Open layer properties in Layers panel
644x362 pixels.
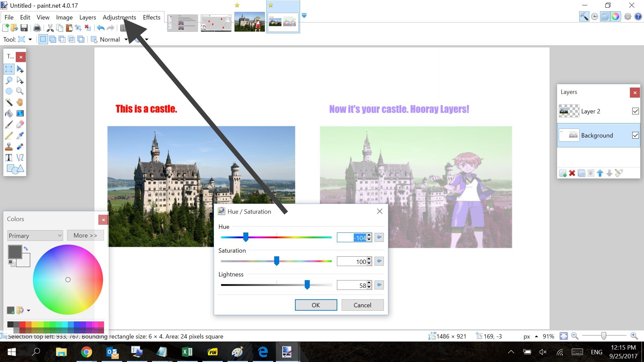(619, 173)
